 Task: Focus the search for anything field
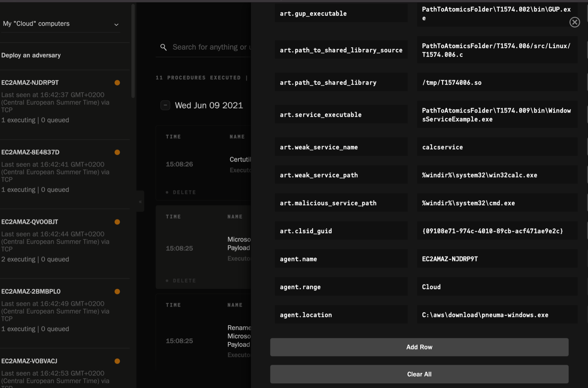tap(211, 47)
